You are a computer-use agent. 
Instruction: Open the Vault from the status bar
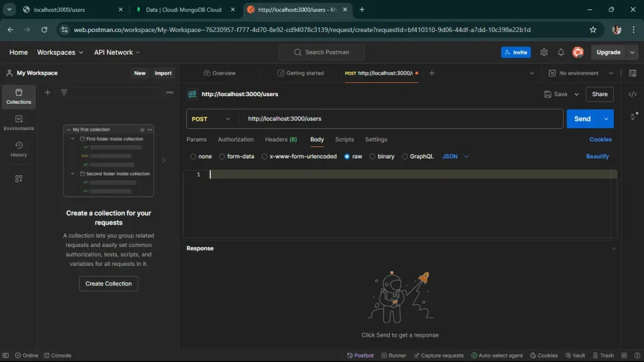pyautogui.click(x=575, y=355)
